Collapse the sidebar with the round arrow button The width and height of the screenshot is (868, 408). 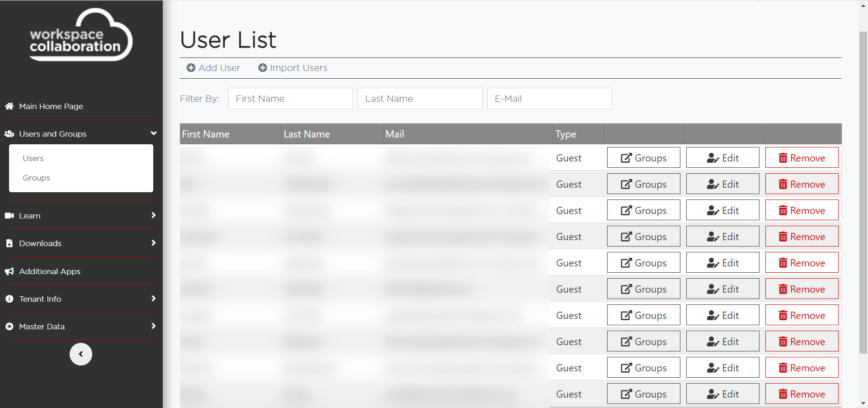click(81, 354)
